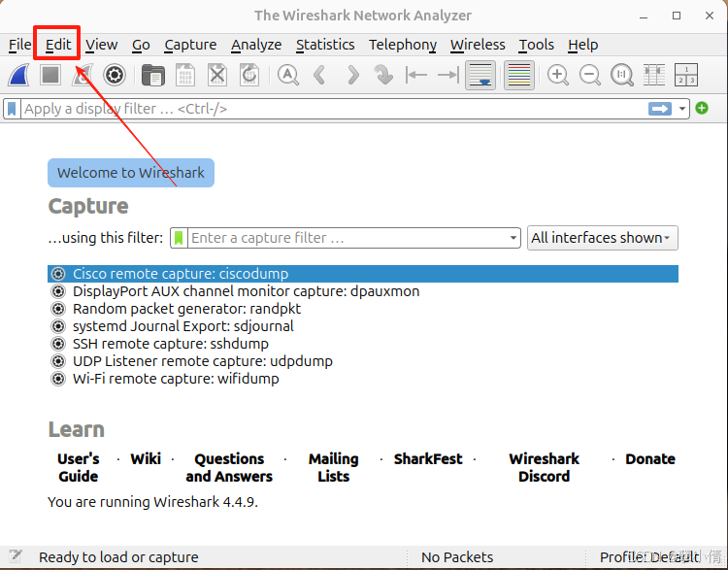The width and height of the screenshot is (728, 570).
Task: Open the Analyze menu
Action: click(256, 45)
